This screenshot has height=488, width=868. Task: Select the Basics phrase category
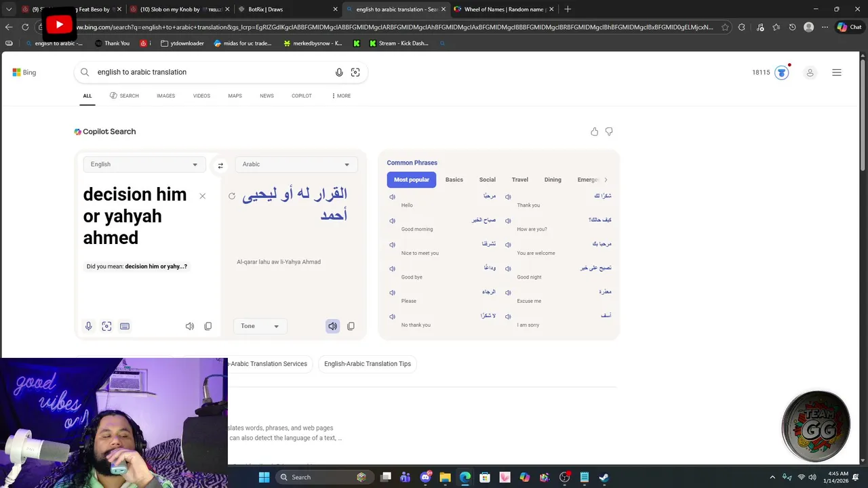pos(454,180)
